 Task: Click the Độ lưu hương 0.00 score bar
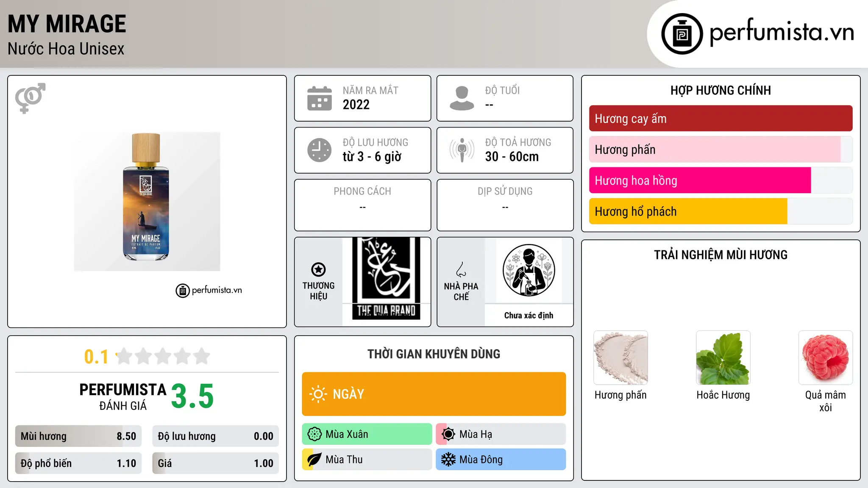pyautogui.click(x=215, y=436)
